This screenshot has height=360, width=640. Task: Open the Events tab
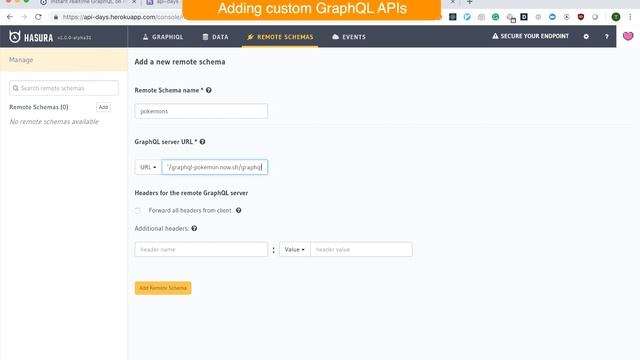(x=349, y=37)
